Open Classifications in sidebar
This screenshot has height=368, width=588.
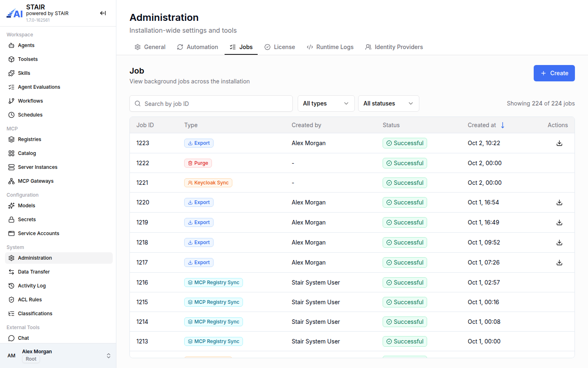coord(59,314)
